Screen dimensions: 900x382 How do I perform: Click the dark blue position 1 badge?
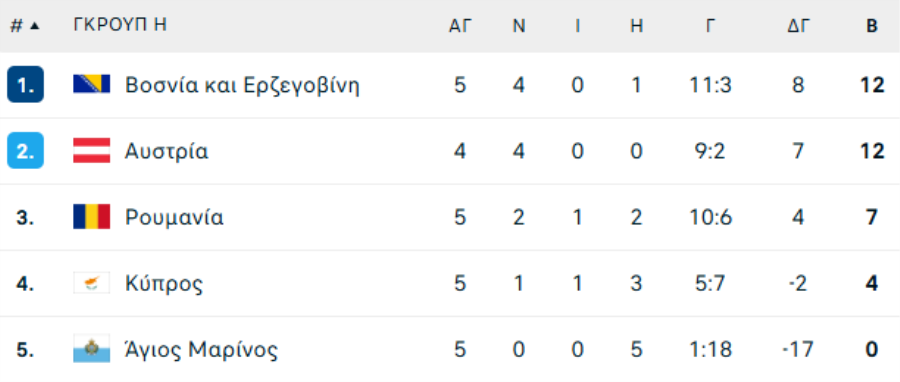(25, 84)
